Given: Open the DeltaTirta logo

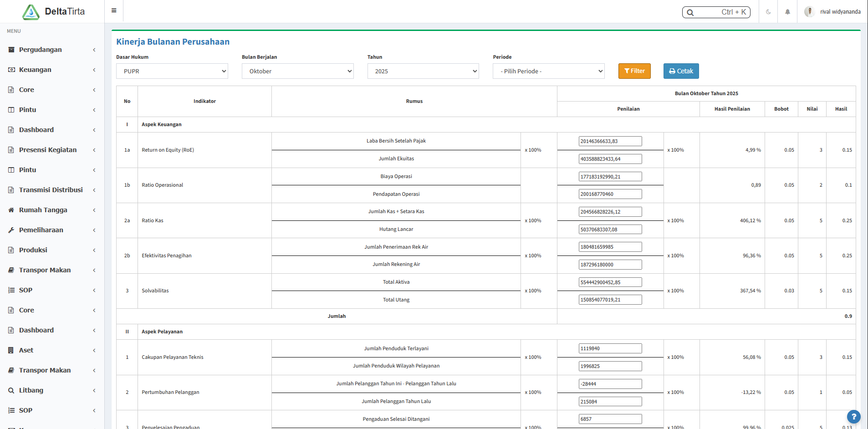Looking at the screenshot, I should 31,11.
